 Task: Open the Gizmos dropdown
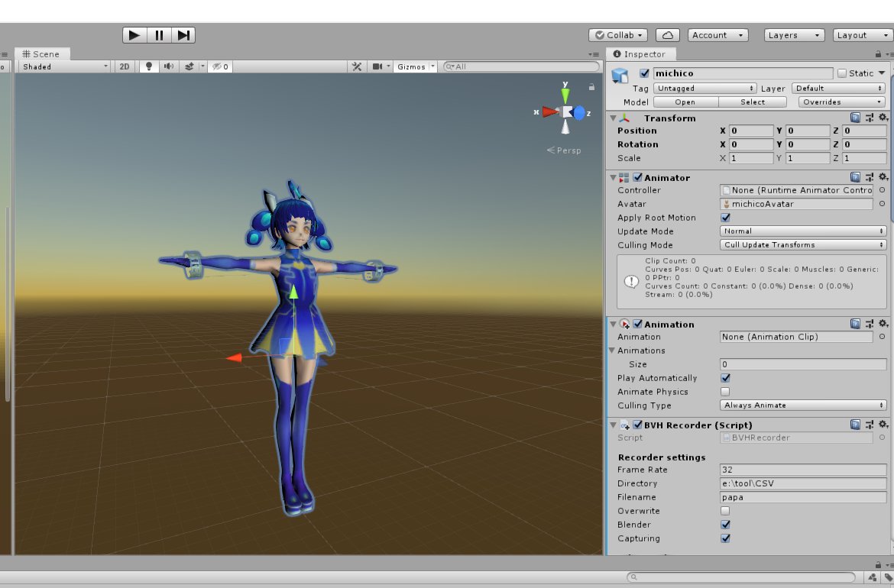[x=415, y=66]
